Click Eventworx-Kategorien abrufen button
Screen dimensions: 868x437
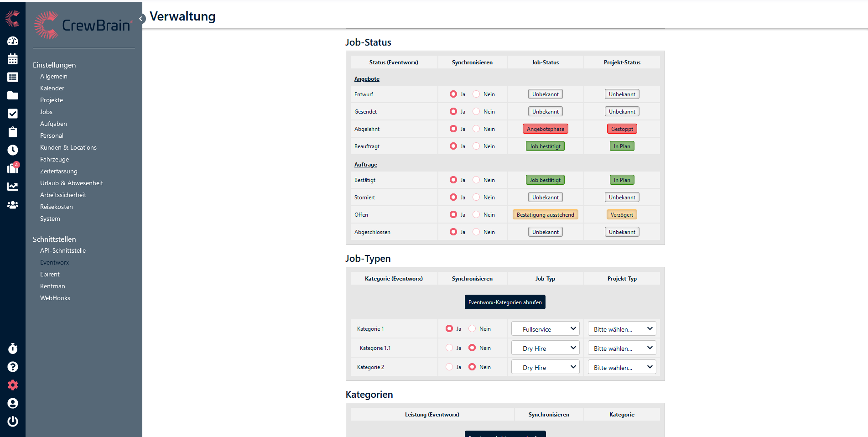[505, 302]
